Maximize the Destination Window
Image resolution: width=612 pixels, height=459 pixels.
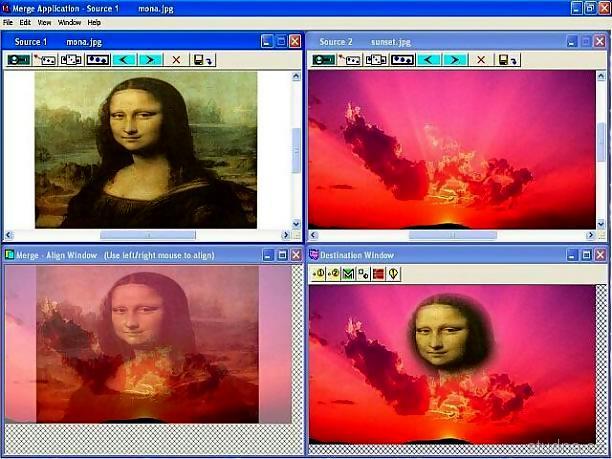[586, 255]
